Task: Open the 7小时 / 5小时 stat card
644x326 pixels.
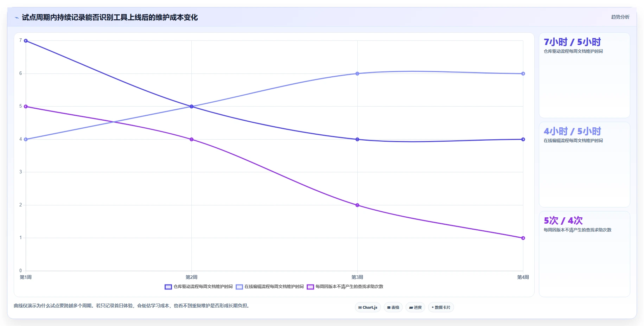Action: (x=584, y=75)
